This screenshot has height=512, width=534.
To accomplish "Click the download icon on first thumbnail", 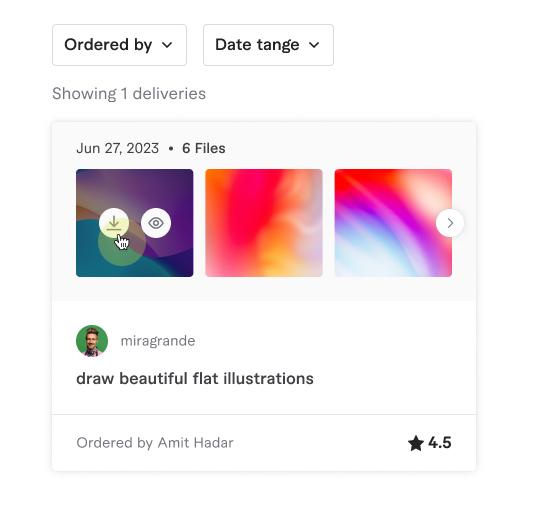I will (x=114, y=223).
